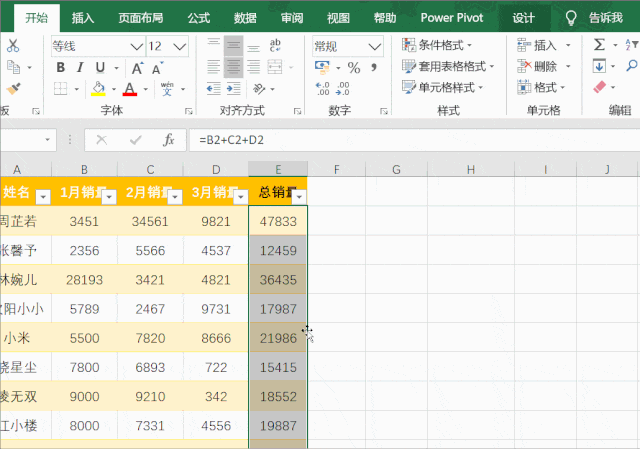
Task: Open filter dropdown for 2月销量 column
Action: [x=175, y=197]
